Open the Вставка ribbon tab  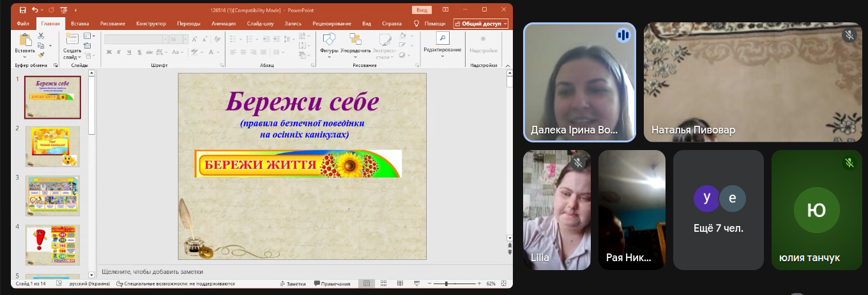[x=80, y=24]
